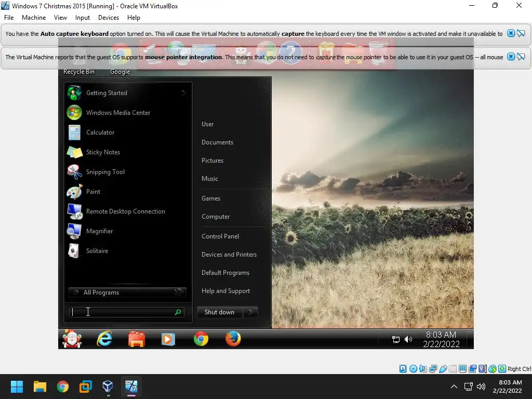This screenshot has width=532, height=399.
Task: Click VirtualBox network adapters indicator
Action: pyautogui.click(x=433, y=369)
